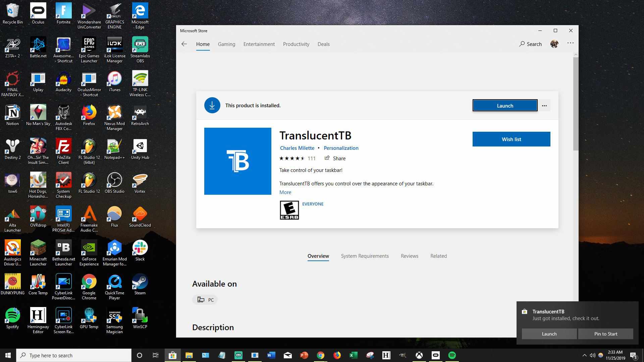Show hidden system tray icons
This screenshot has height=362, width=644.
point(584,355)
